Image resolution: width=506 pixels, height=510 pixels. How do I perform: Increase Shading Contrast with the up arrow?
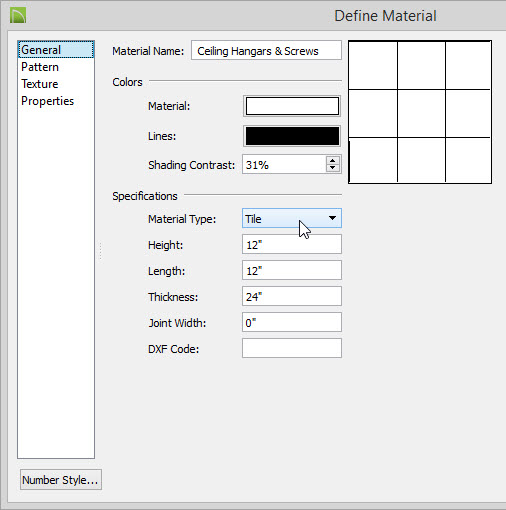(x=332, y=160)
